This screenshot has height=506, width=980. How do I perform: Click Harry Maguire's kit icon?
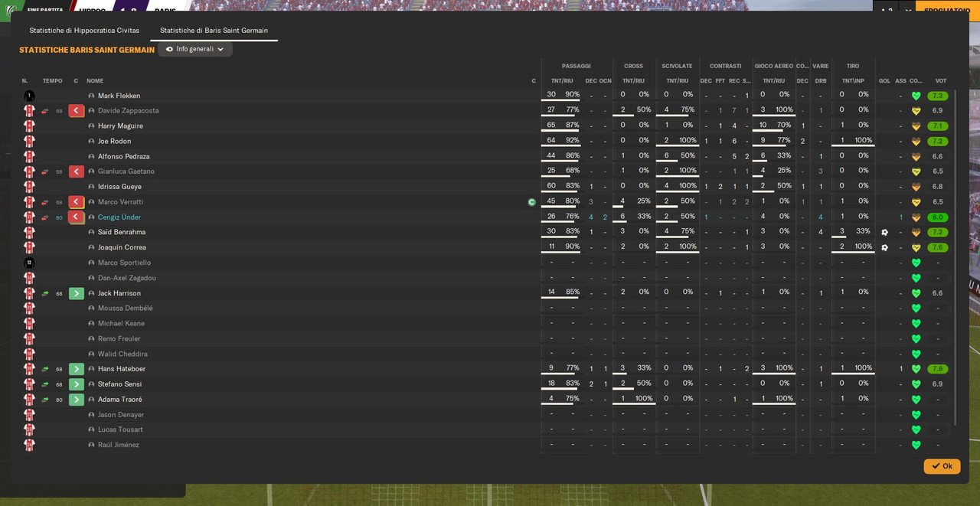(x=29, y=126)
